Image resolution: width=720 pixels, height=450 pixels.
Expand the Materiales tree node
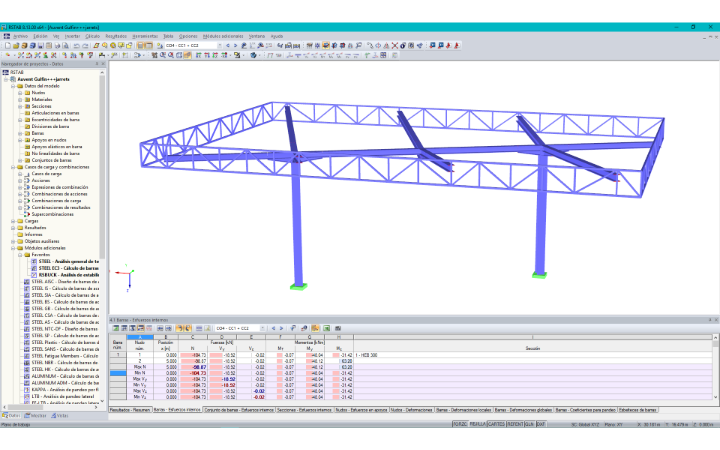20,100
